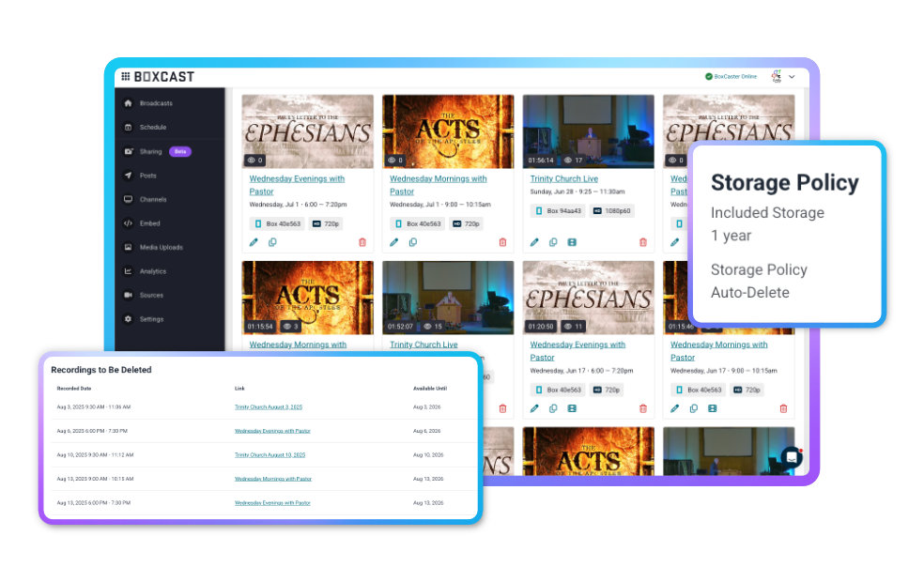
Task: Delete the Wednesday Evenings Jul 1 broadcast
Action: coord(362,242)
